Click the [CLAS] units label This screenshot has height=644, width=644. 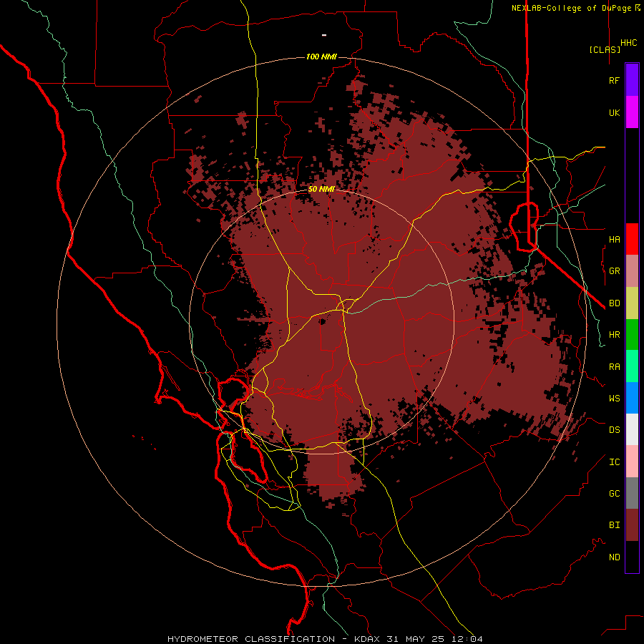pyautogui.click(x=605, y=49)
